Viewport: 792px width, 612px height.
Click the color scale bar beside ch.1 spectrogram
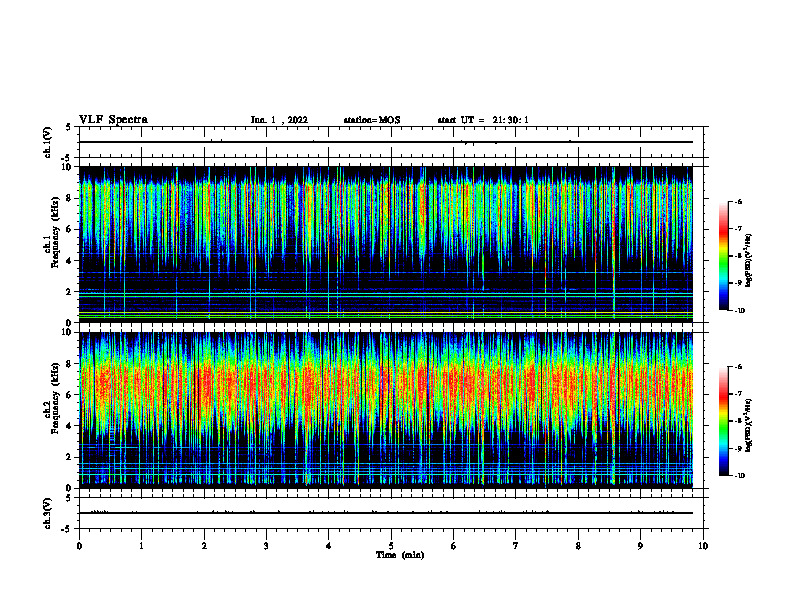tap(723, 256)
